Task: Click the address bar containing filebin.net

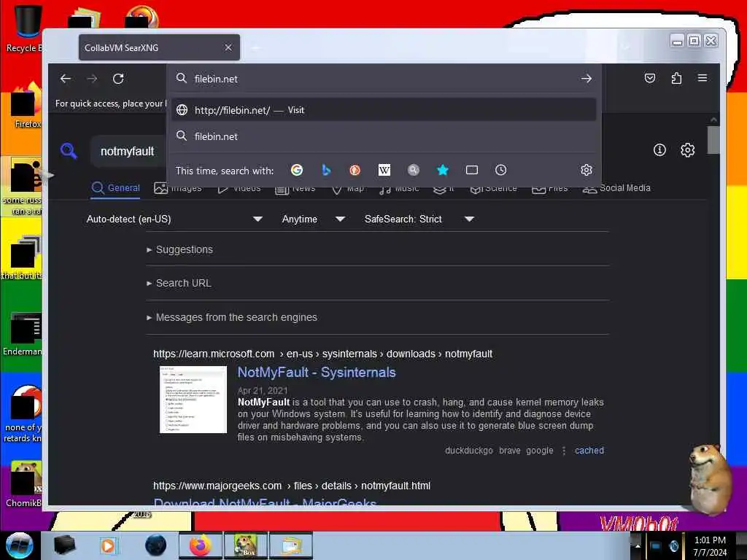Action: click(384, 79)
